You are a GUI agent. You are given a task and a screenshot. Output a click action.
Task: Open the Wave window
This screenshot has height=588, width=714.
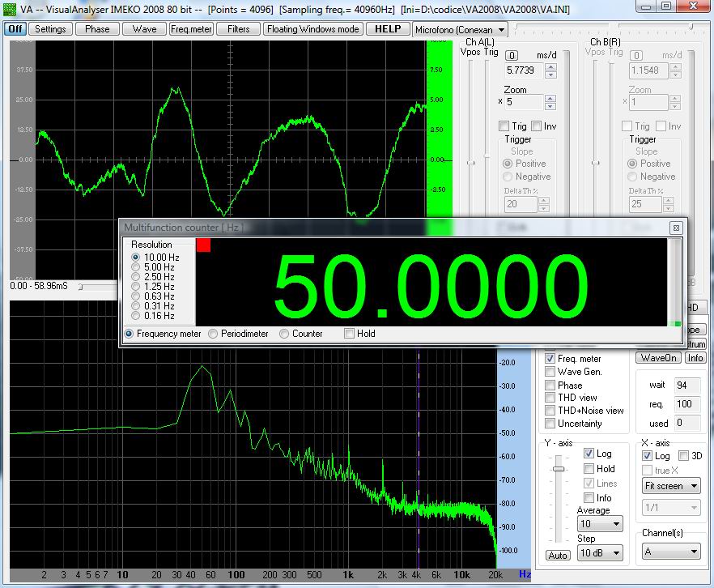pos(143,28)
